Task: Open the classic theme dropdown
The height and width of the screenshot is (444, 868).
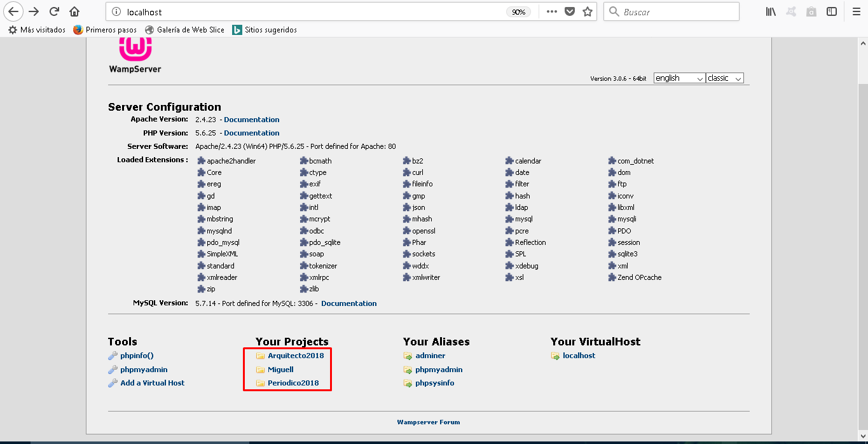Action: coord(725,78)
